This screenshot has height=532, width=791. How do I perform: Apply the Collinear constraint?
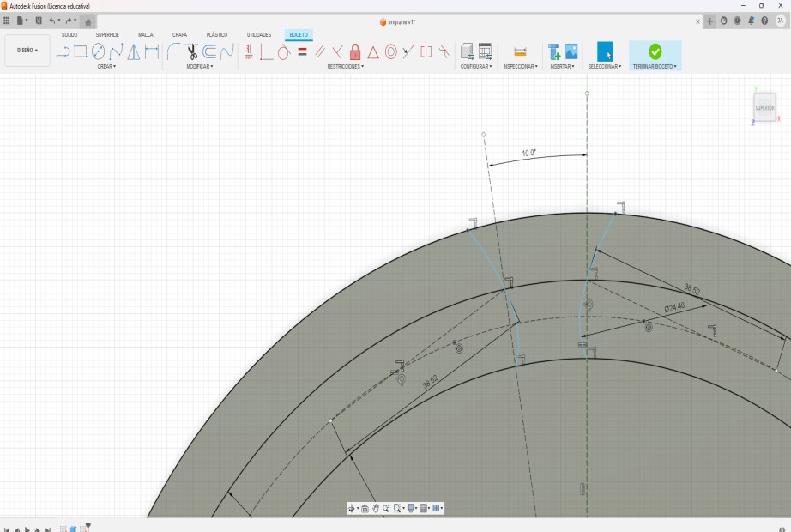408,51
